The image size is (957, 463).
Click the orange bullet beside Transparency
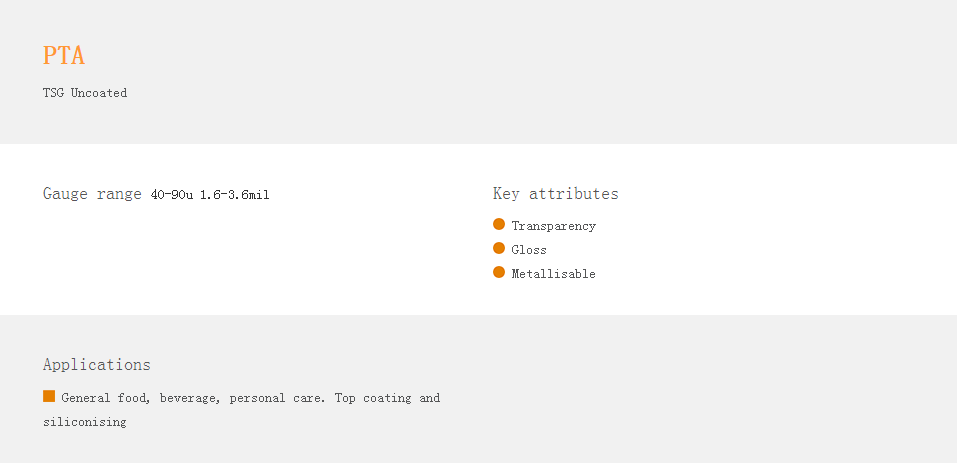click(499, 224)
